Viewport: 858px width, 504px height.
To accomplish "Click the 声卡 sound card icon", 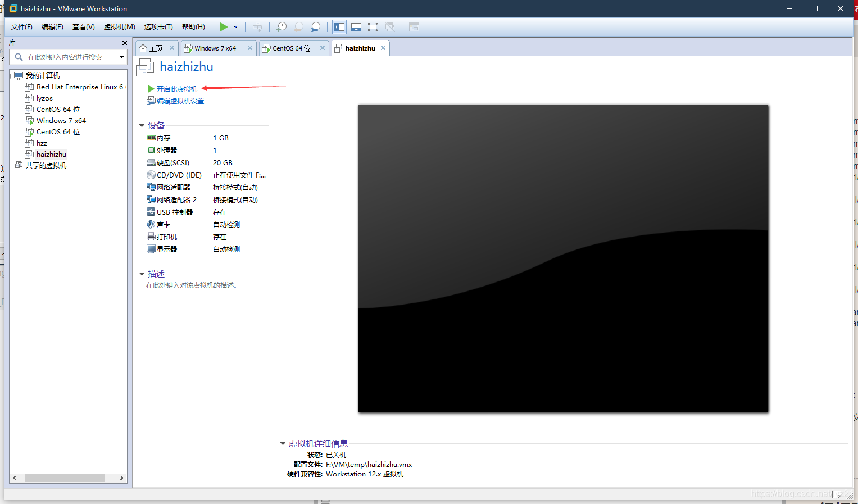I will pos(151,224).
